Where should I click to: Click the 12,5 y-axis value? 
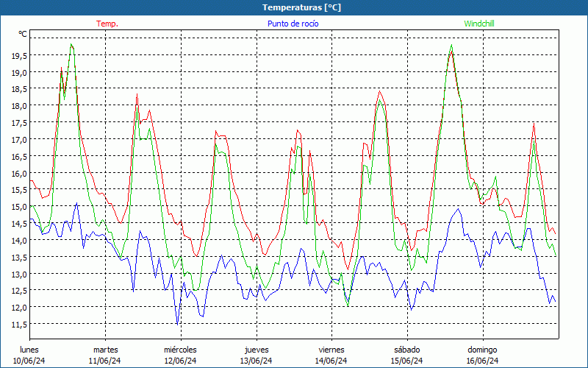[x=18, y=291]
